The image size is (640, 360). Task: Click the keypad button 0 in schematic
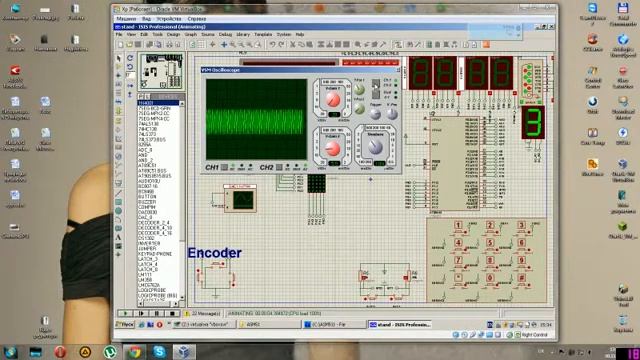pyautogui.click(x=490, y=278)
